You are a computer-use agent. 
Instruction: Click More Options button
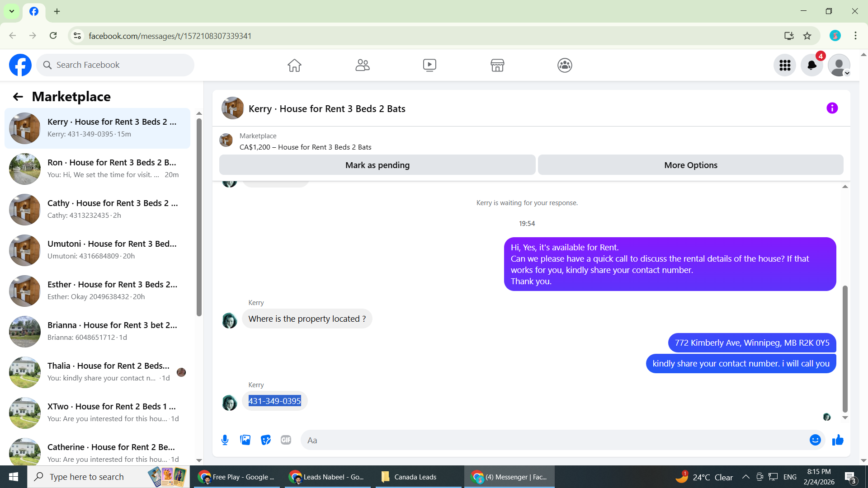pos(690,165)
